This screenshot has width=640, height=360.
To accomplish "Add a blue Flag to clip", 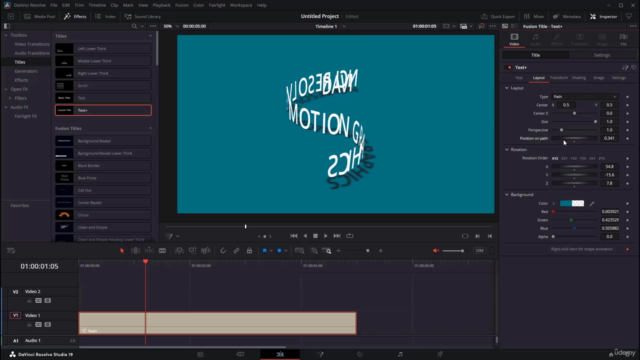I will tap(264, 251).
